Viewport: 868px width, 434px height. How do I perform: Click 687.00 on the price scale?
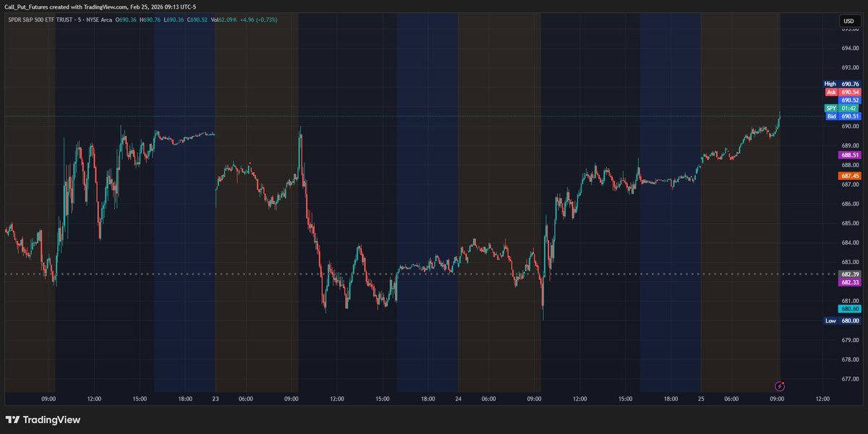click(x=850, y=184)
